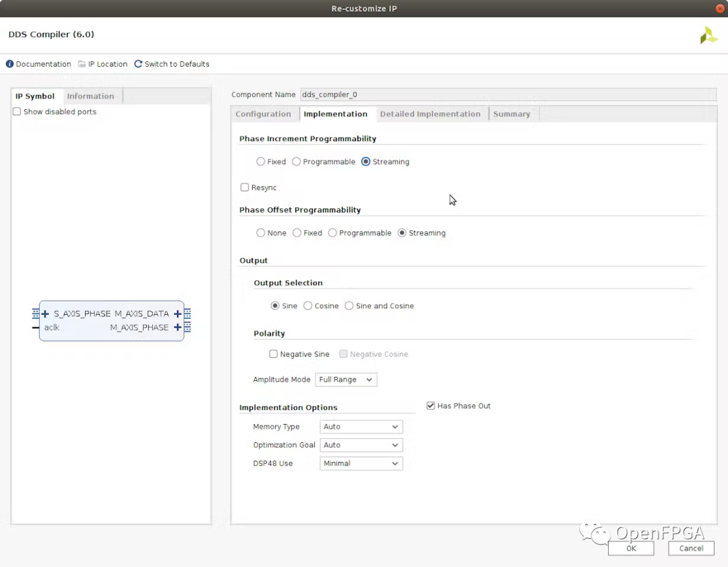The height and width of the screenshot is (567, 728).
Task: Select None for phase offset
Action: [x=260, y=233]
